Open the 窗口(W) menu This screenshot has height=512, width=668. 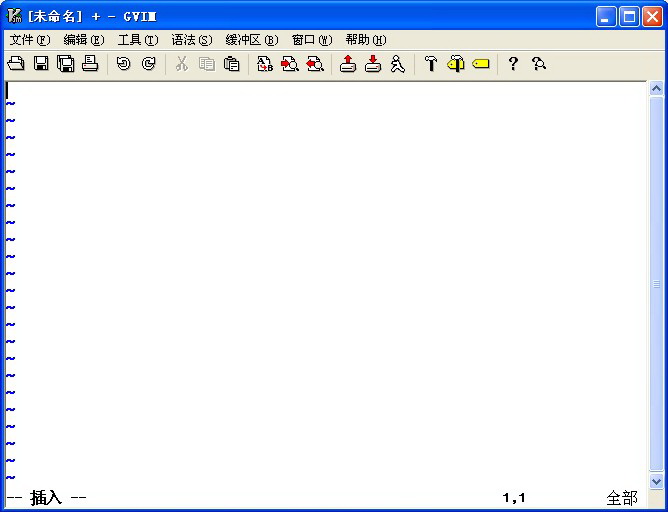click(312, 40)
